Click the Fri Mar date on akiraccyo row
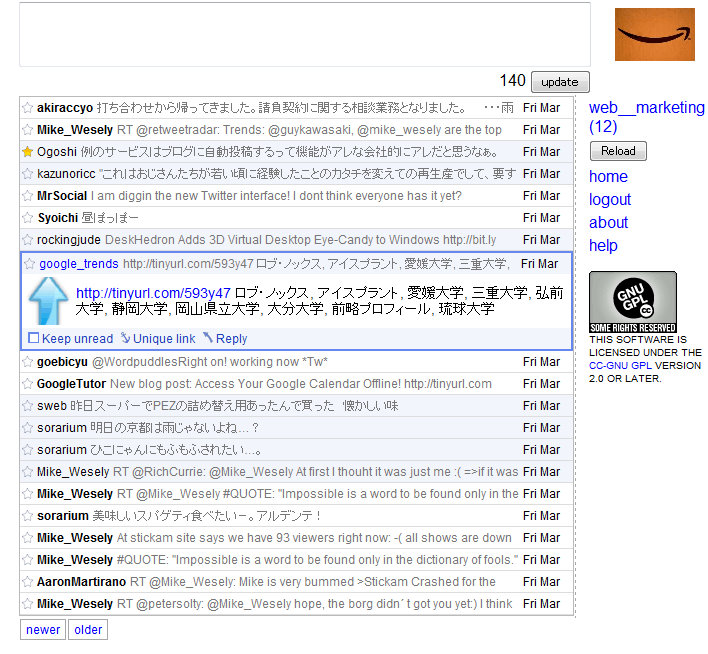The image size is (708, 654). (541, 108)
